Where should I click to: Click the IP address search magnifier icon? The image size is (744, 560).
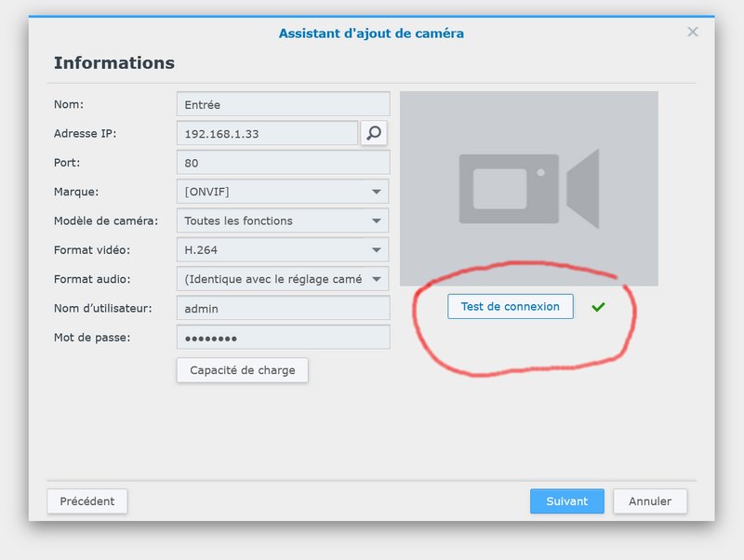tap(374, 133)
